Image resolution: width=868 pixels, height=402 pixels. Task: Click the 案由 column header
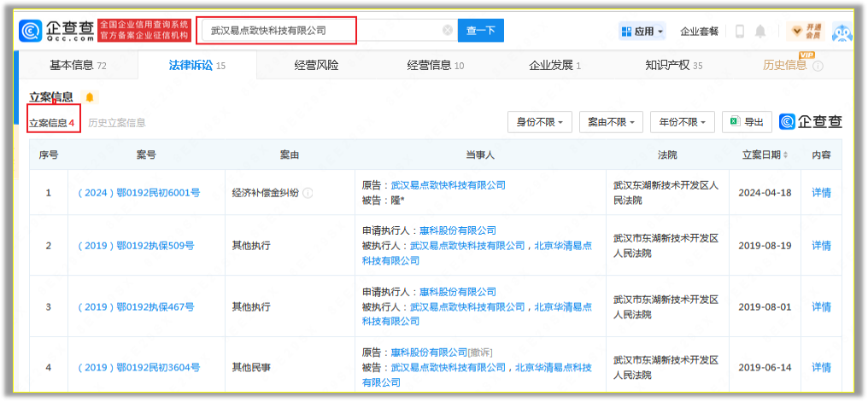pyautogui.click(x=290, y=155)
